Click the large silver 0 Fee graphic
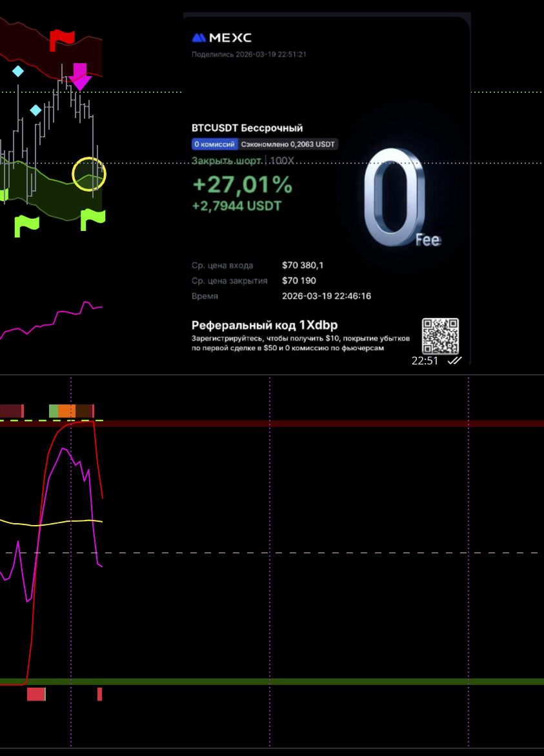This screenshot has height=756, width=544. pyautogui.click(x=394, y=199)
